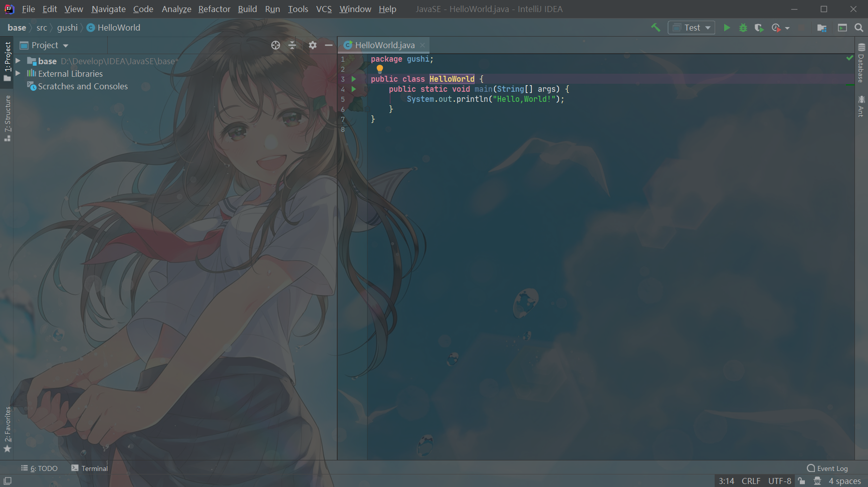Click the 3:14 line:column indicator
Image resolution: width=868 pixels, height=487 pixels.
726,481
